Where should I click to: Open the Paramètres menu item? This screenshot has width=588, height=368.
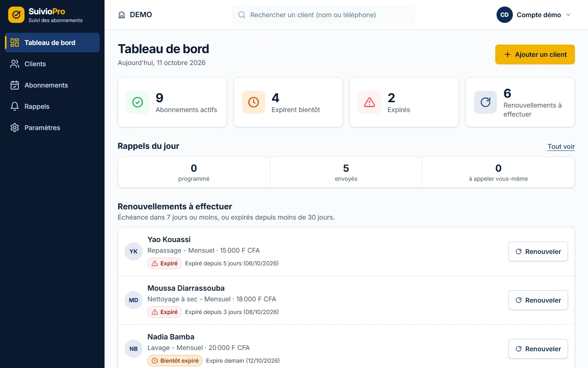(52, 128)
